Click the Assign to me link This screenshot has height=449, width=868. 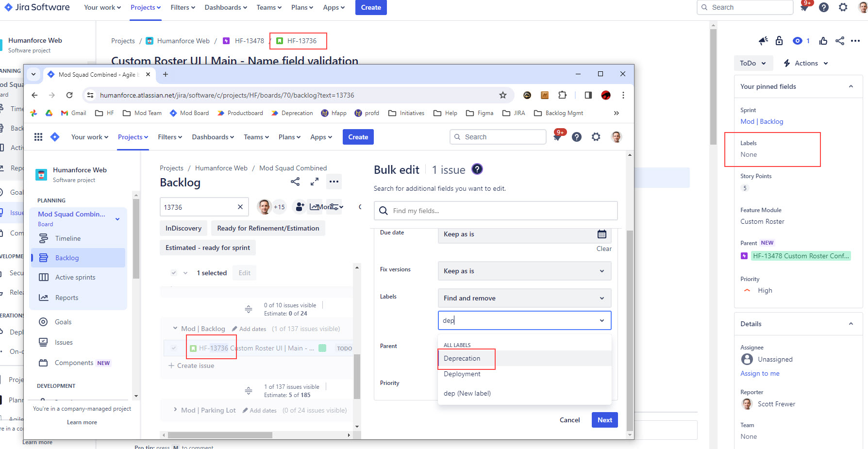[x=760, y=373]
